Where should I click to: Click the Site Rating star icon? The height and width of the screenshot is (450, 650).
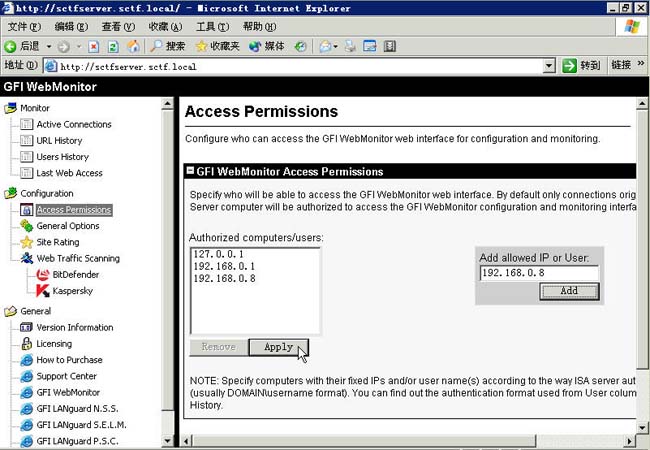pyautogui.click(x=27, y=242)
